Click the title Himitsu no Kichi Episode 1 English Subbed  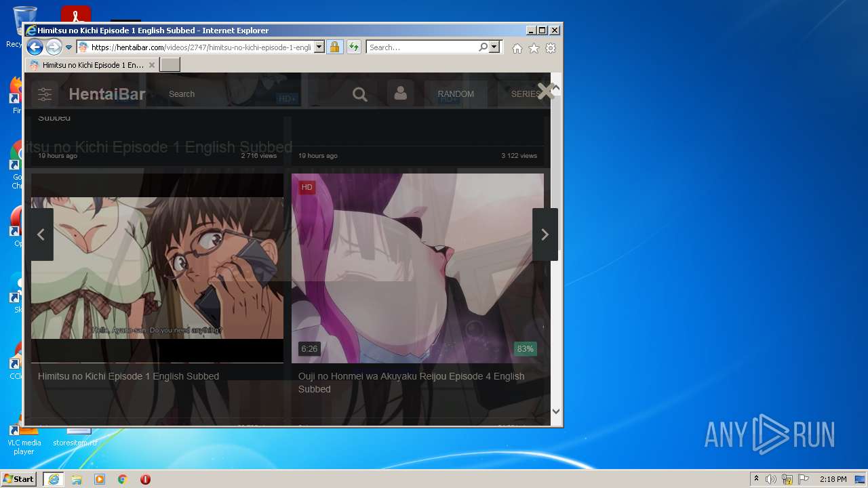coord(128,376)
